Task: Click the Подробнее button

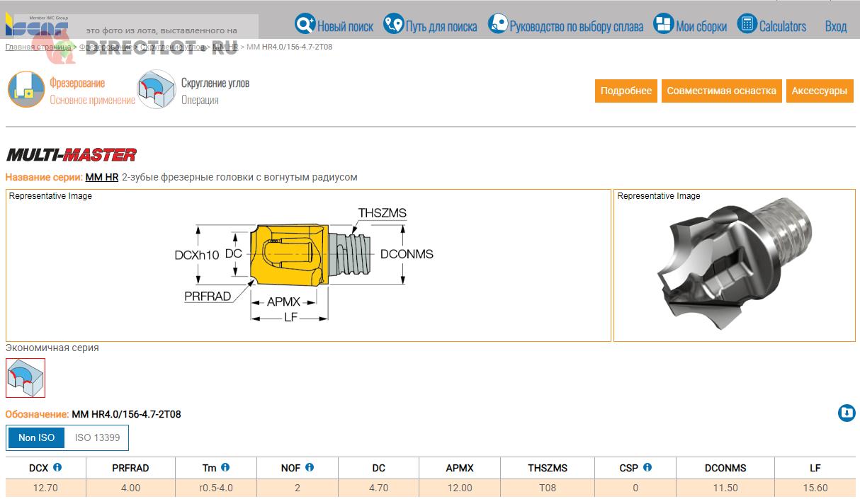Action: (x=626, y=91)
